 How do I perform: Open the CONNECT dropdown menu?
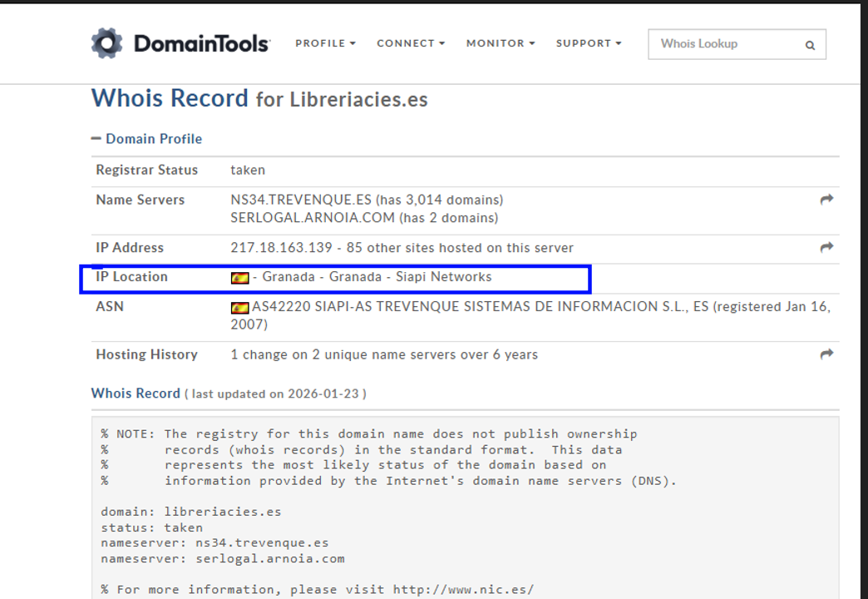pos(411,43)
